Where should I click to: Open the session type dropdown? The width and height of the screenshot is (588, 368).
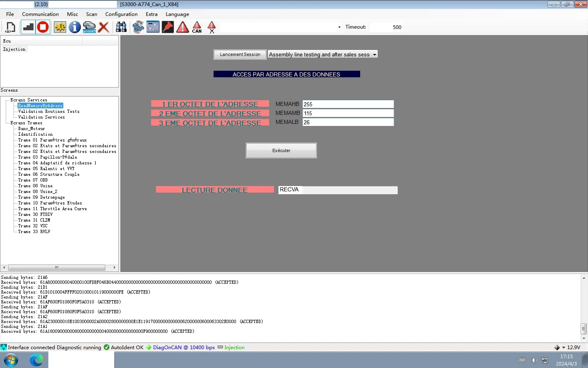[374, 54]
